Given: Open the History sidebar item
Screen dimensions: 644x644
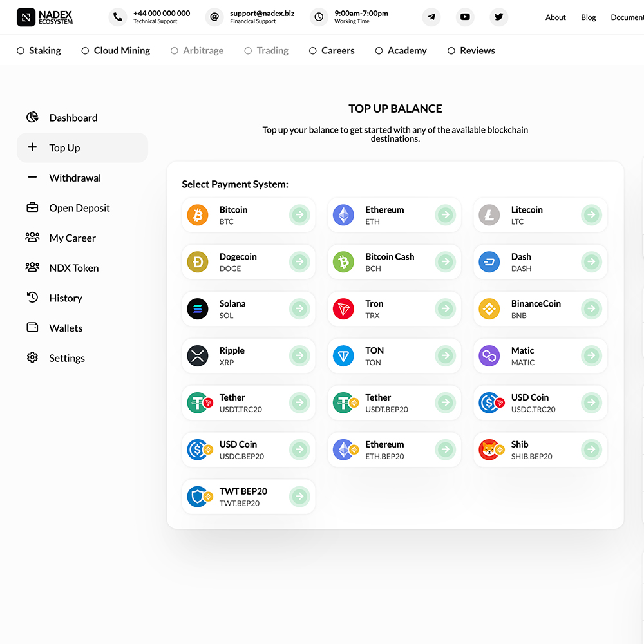Looking at the screenshot, I should coord(82,298).
